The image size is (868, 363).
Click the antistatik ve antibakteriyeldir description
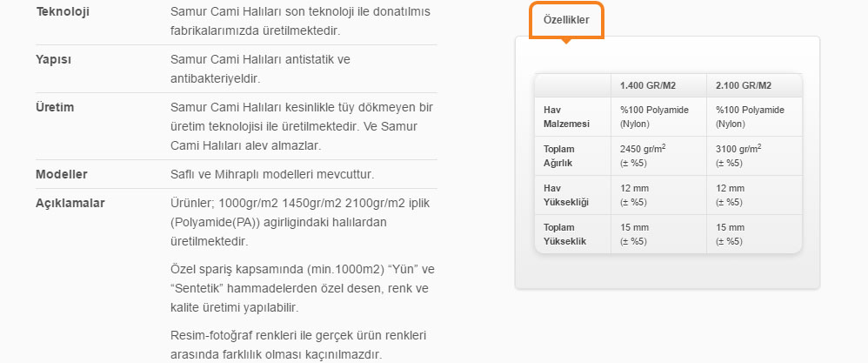point(260,69)
